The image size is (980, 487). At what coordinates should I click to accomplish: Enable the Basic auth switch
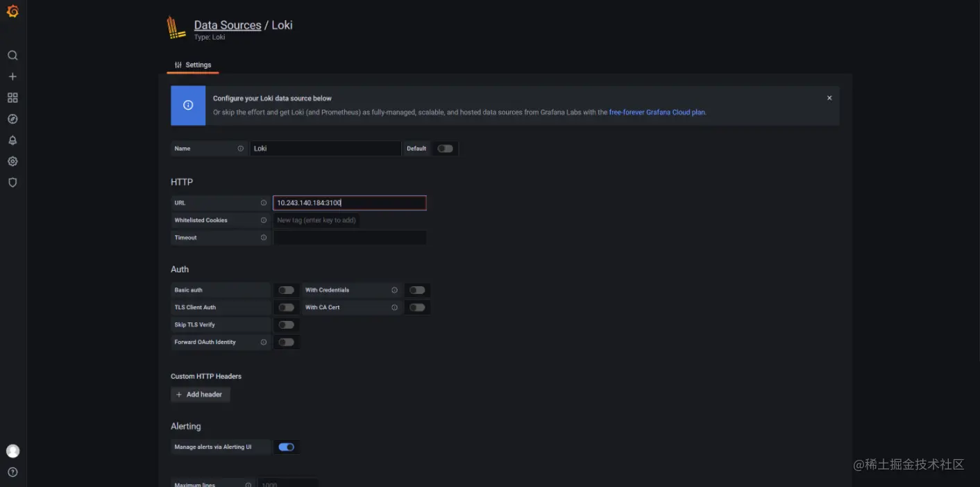[286, 290]
